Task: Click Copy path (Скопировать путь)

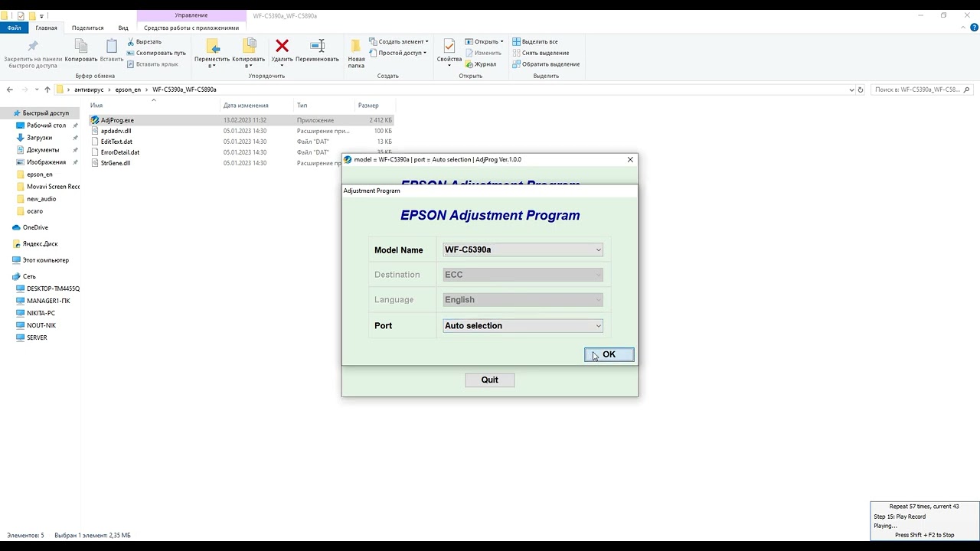Action: tap(156, 53)
